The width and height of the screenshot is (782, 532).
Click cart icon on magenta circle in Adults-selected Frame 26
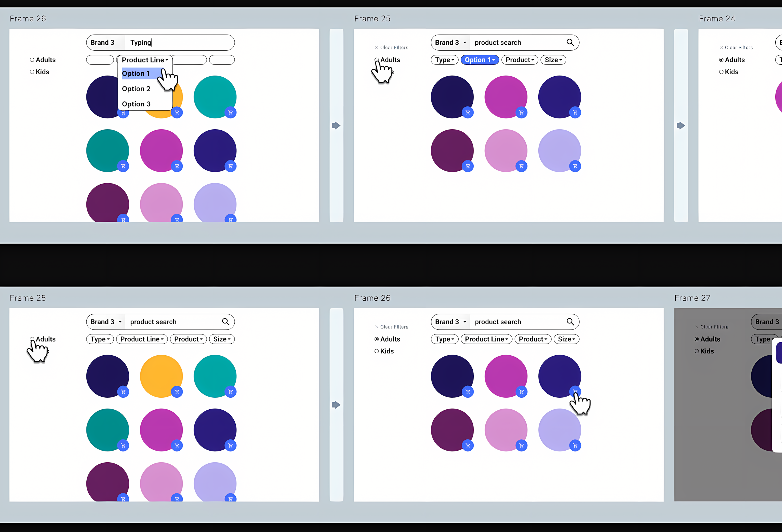pos(521,392)
